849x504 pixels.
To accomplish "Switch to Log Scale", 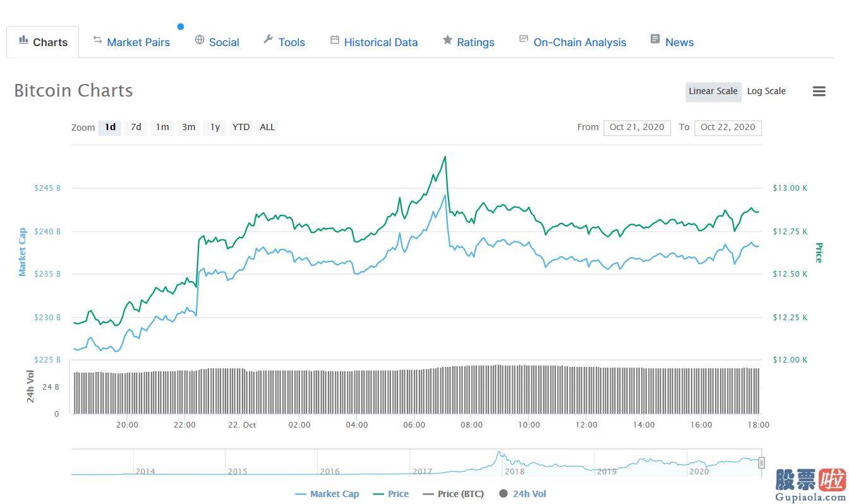I will 766,91.
